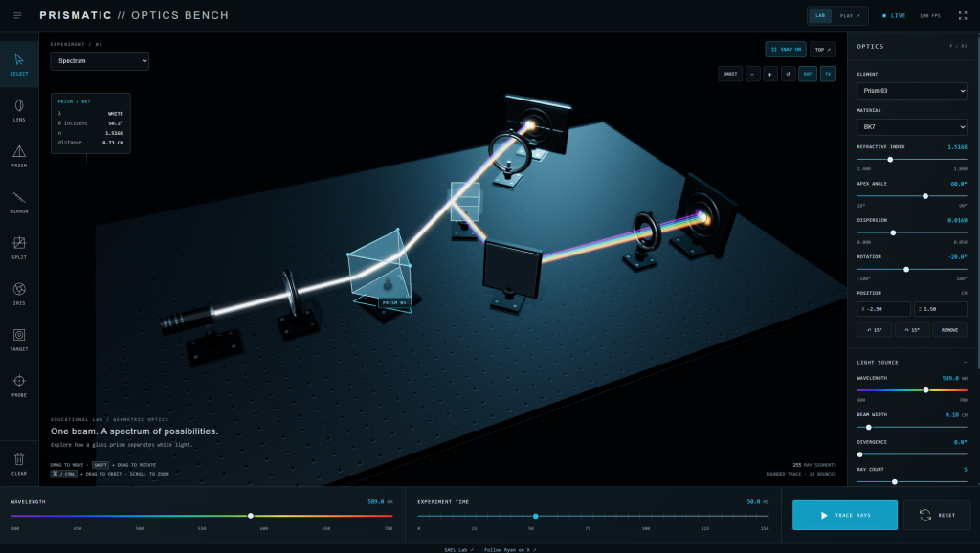Zoom out with the minus button
Image resolution: width=980 pixels, height=553 pixels.
pos(752,74)
